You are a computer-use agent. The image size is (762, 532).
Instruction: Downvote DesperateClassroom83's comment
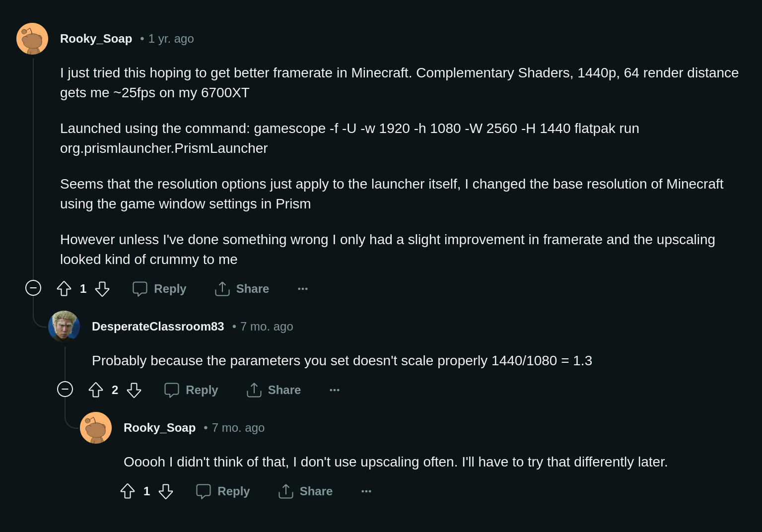pyautogui.click(x=134, y=390)
